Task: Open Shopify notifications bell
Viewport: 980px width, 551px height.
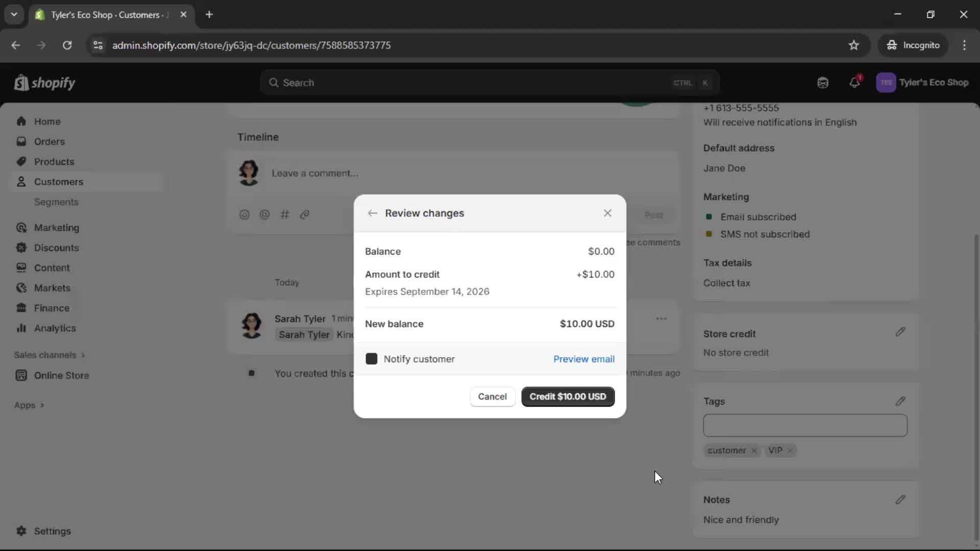Action: pos(855,82)
